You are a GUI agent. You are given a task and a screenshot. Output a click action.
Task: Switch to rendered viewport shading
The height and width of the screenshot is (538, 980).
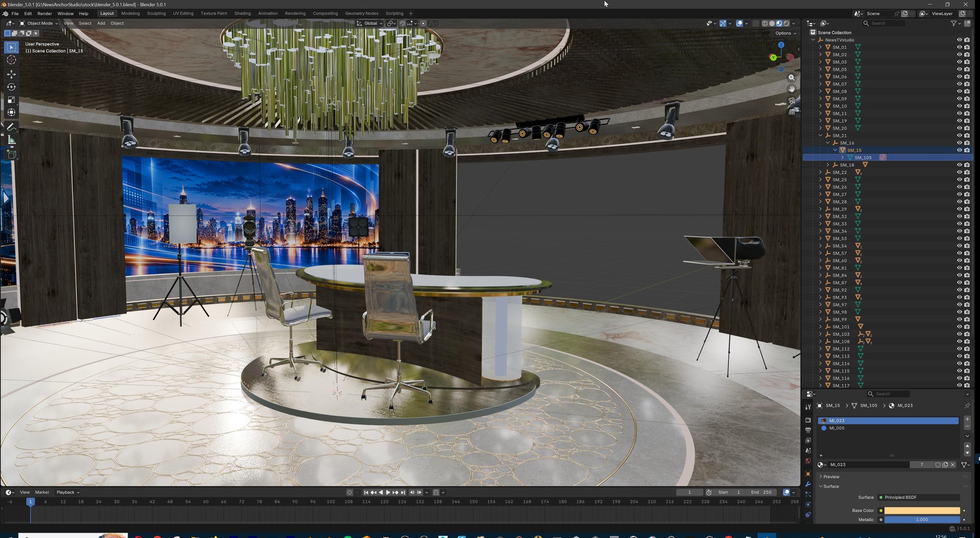(786, 23)
